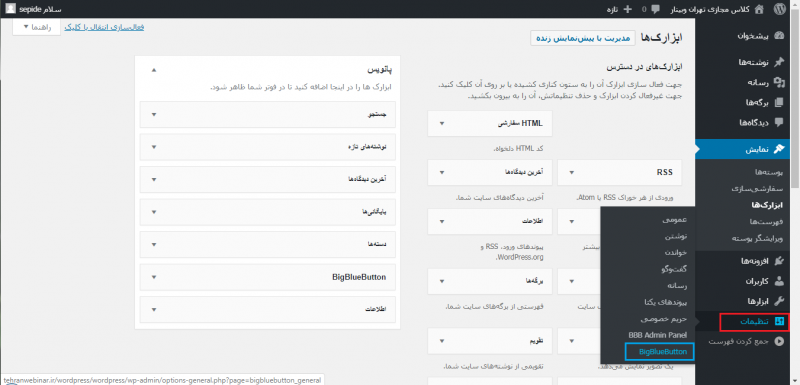Click the plus icon for new content
This screenshot has width=800, height=385.
pos(628,9)
